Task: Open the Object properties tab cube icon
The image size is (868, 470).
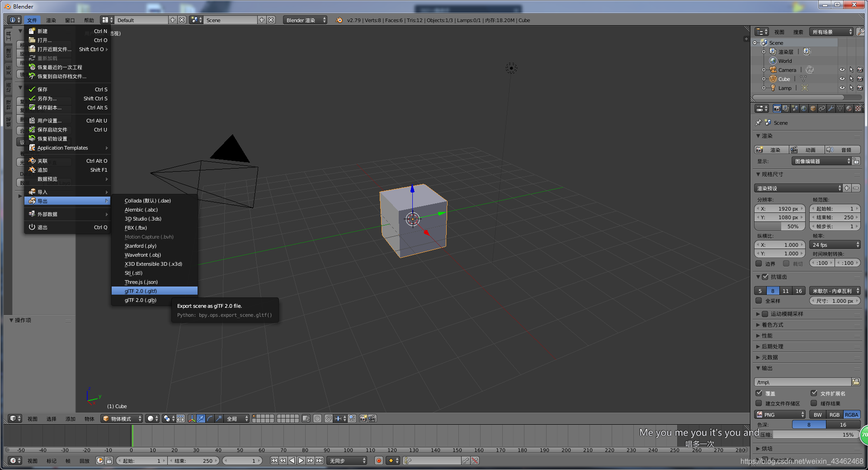Action: click(x=813, y=108)
